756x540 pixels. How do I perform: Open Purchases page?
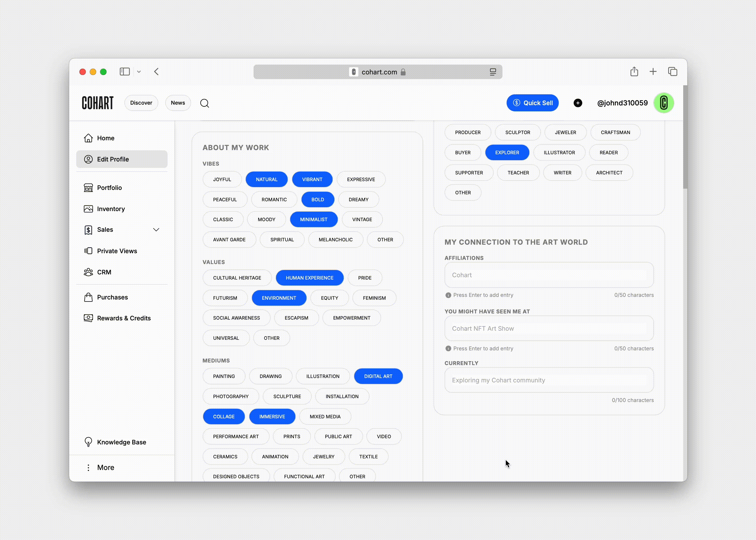[x=122, y=297]
